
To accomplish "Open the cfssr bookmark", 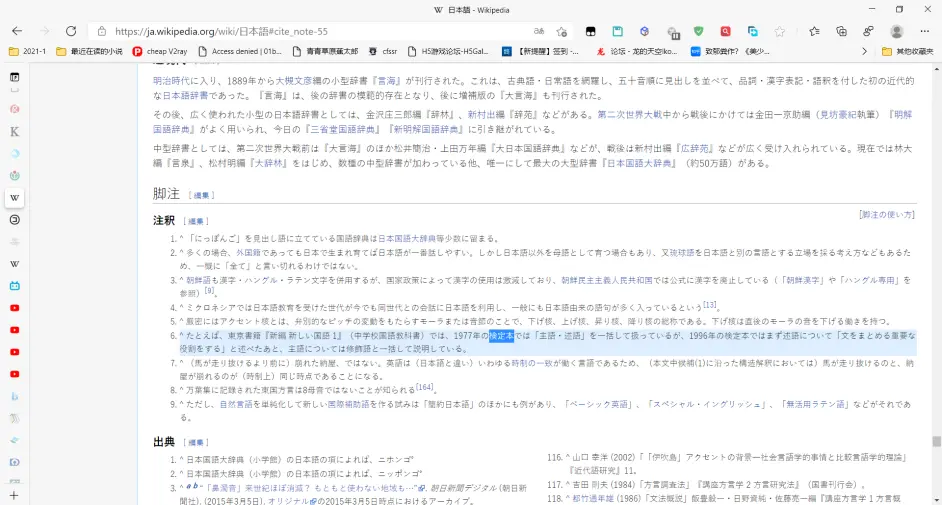I will 383,52.
